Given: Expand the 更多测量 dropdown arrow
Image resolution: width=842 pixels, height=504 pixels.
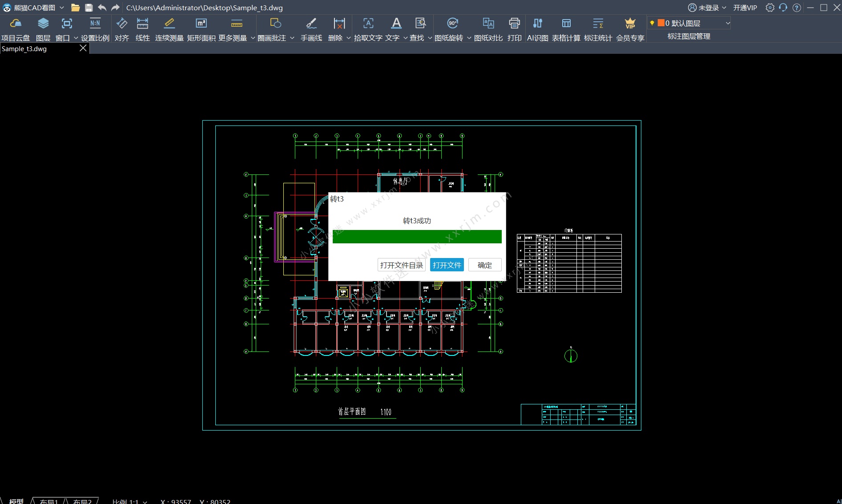Looking at the screenshot, I should pyautogui.click(x=253, y=38).
